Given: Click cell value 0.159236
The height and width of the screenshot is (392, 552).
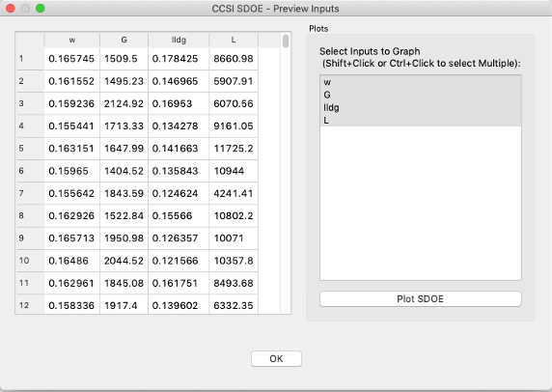Looking at the screenshot, I should tap(71, 103).
